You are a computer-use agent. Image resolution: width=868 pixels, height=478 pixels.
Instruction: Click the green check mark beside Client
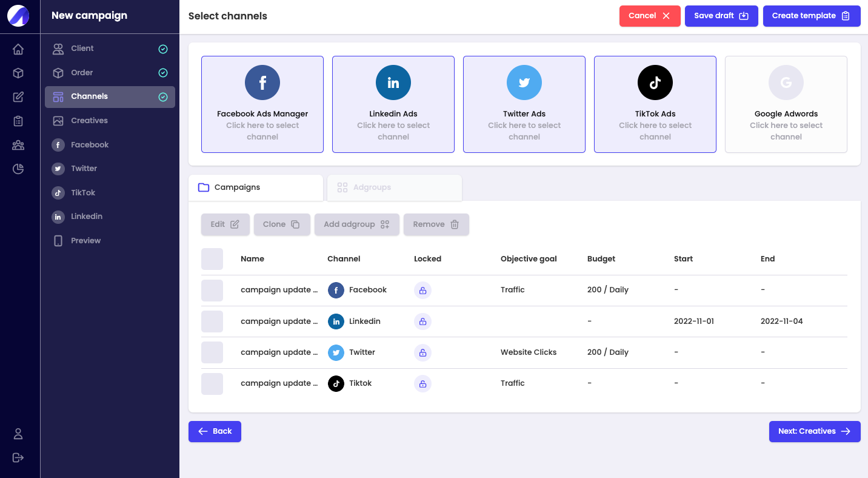click(x=163, y=49)
